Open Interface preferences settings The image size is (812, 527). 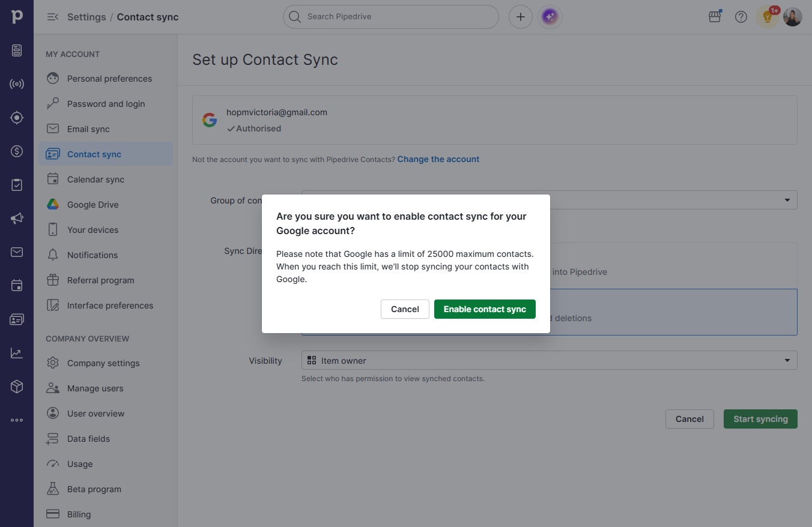tap(106, 306)
